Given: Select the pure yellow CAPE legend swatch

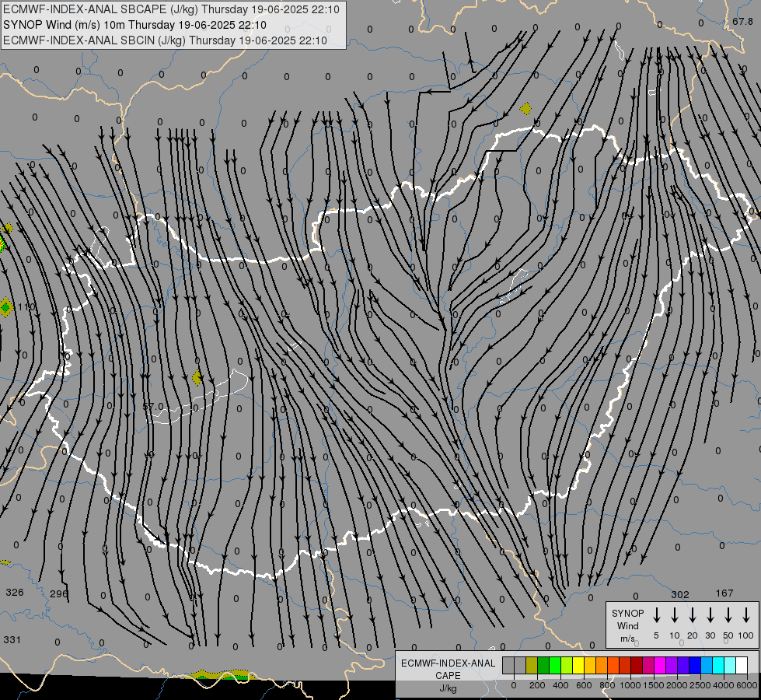Looking at the screenshot, I should pos(578,665).
